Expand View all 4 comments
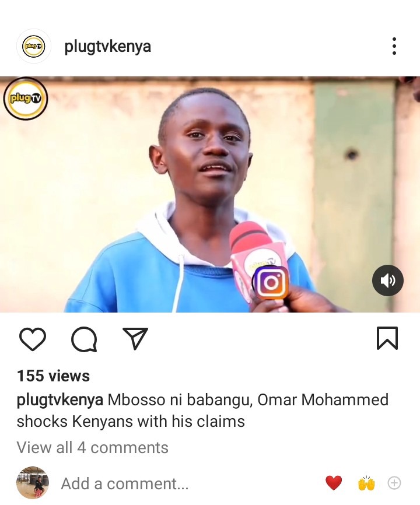The image size is (420, 505). point(92,447)
